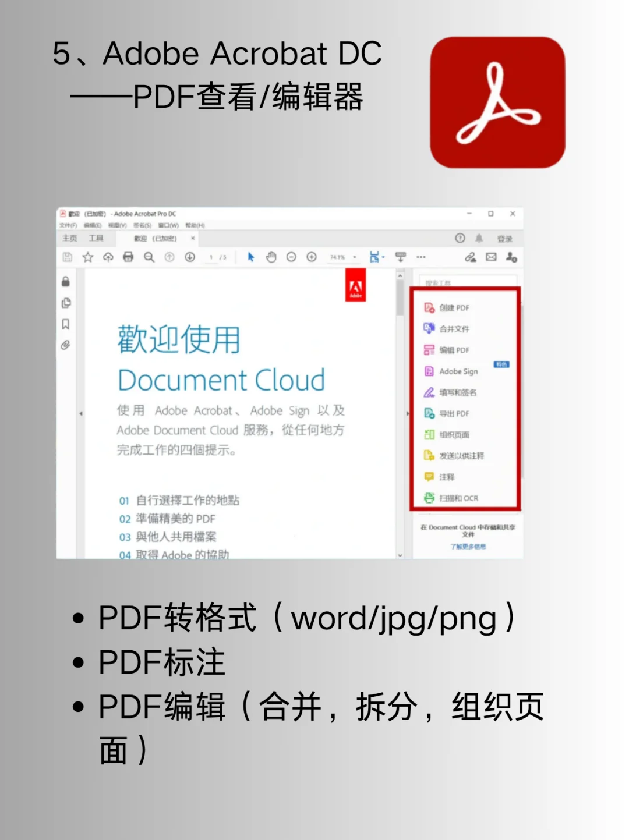Click the current page number field
Image resolution: width=629 pixels, height=840 pixels.
211,257
